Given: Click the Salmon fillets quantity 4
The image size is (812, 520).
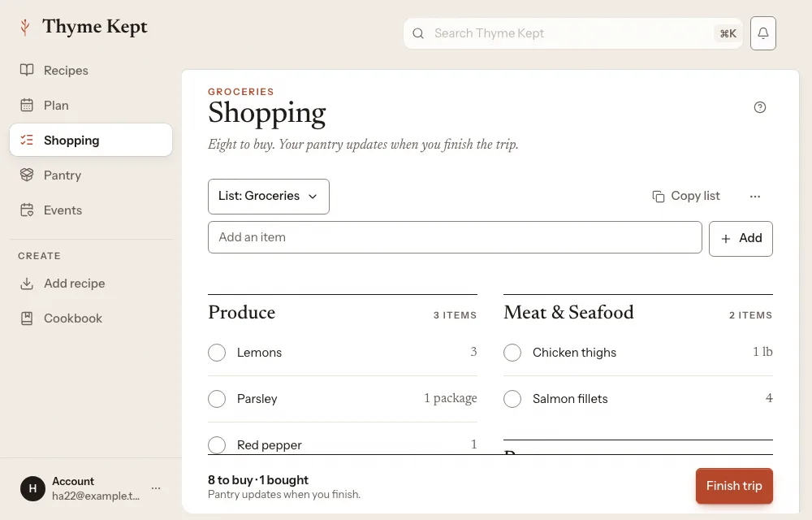Looking at the screenshot, I should (769, 398).
